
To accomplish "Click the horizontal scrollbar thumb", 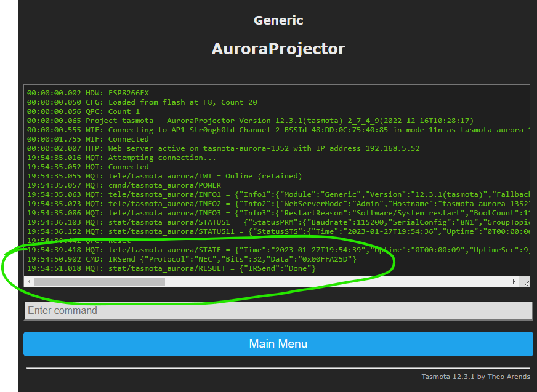I will [x=99, y=282].
